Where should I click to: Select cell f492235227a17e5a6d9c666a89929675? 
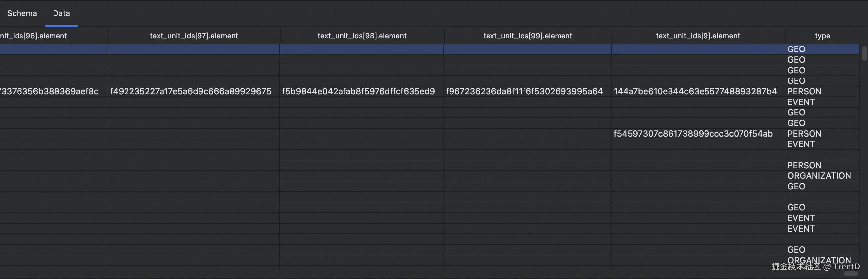click(x=194, y=92)
